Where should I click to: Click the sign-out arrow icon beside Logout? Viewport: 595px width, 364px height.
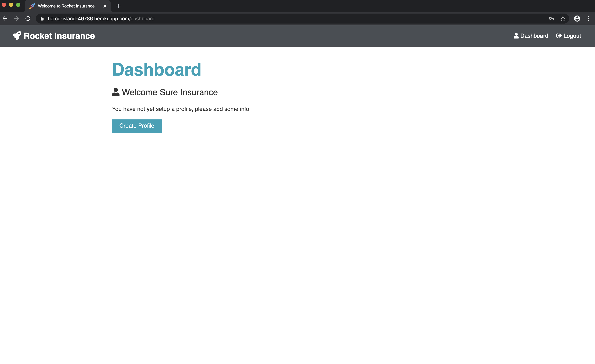click(x=559, y=36)
